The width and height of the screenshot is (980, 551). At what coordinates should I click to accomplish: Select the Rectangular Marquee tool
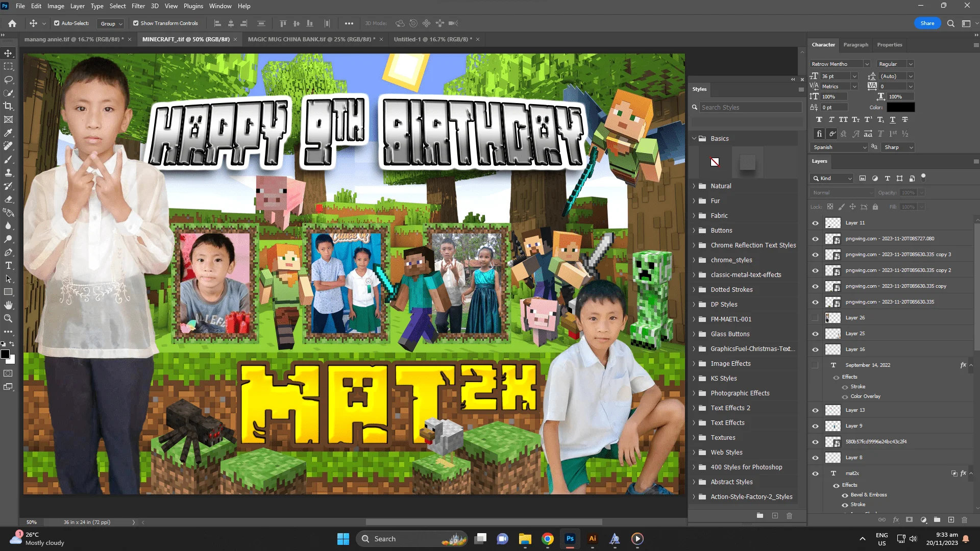point(8,66)
